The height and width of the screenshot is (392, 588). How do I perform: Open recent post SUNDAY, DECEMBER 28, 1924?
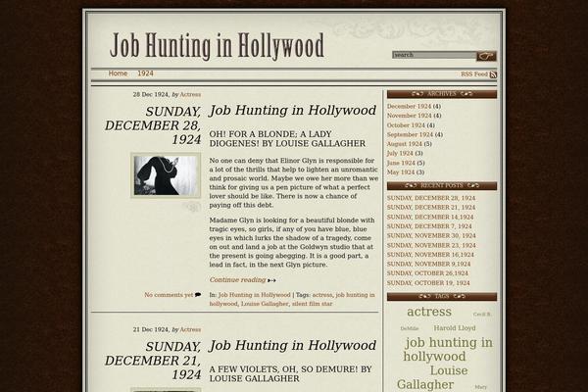click(431, 198)
